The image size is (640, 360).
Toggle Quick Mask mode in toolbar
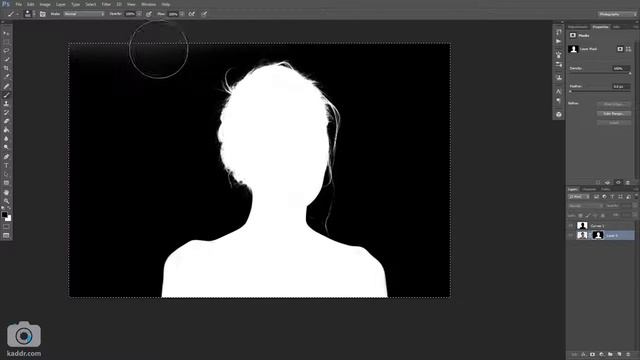point(6,227)
